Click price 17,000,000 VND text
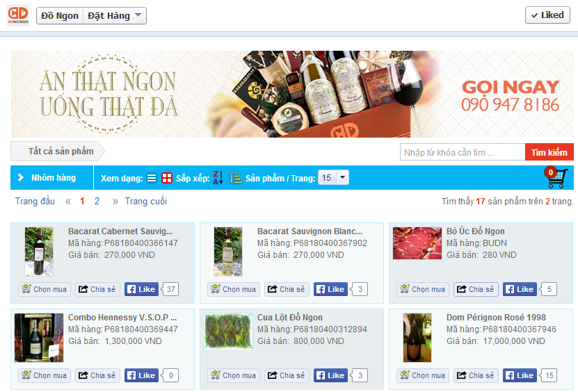Screen dimensions: 578x392 click(x=514, y=341)
